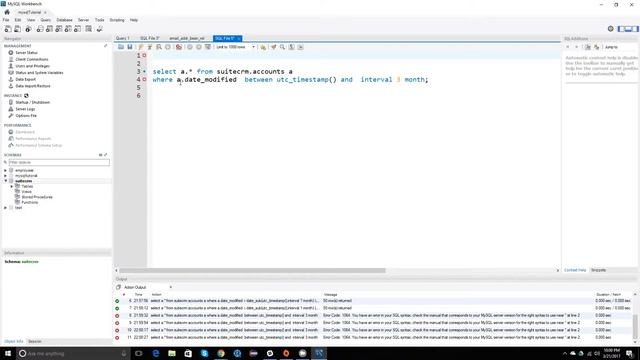Image resolution: width=640 pixels, height=360 pixels.
Task: Expand the employee schema in the tree
Action: click(5, 170)
